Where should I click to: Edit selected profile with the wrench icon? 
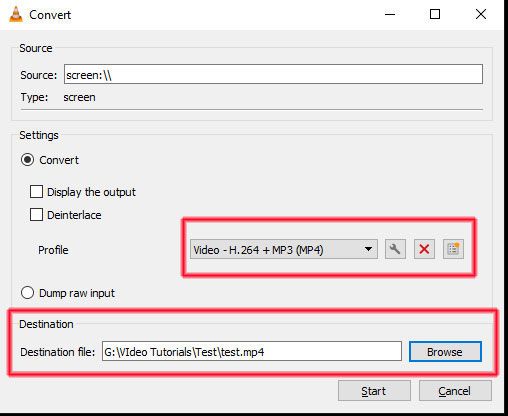(x=395, y=249)
